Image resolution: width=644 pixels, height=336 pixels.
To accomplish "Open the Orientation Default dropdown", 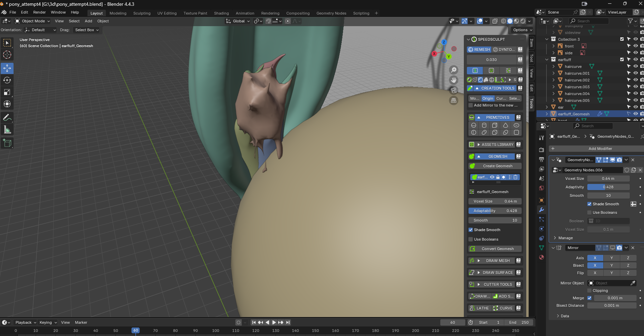I will pyautogui.click(x=40, y=30).
